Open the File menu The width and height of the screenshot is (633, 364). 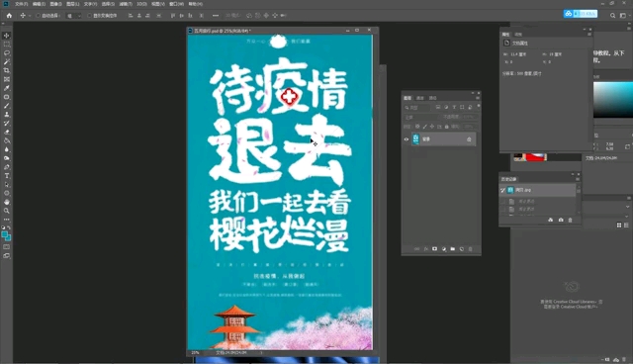click(x=22, y=4)
